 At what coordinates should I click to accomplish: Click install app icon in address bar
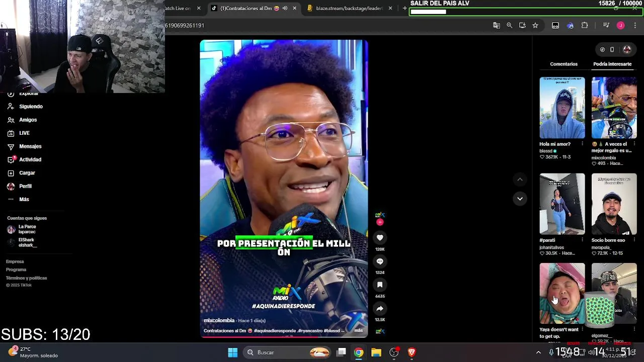(522, 25)
